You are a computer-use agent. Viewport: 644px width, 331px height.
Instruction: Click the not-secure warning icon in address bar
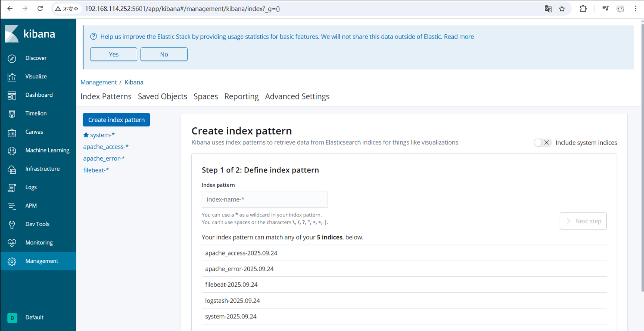pyautogui.click(x=58, y=9)
